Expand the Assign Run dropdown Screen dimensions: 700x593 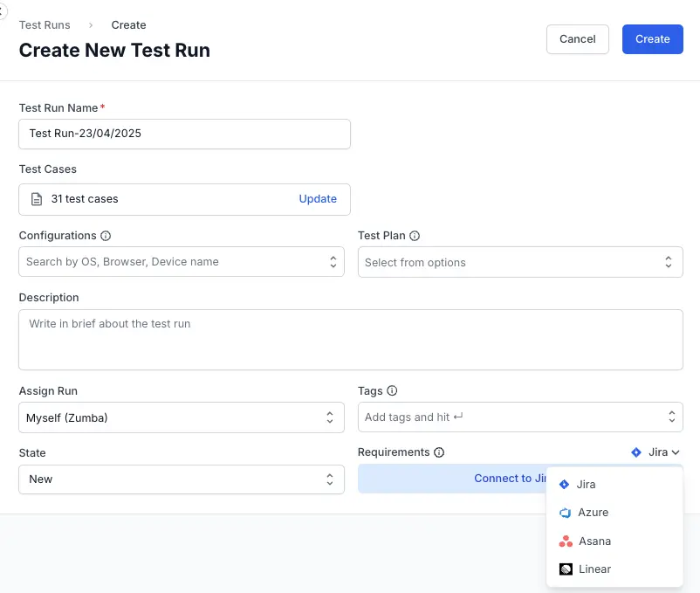click(x=182, y=417)
